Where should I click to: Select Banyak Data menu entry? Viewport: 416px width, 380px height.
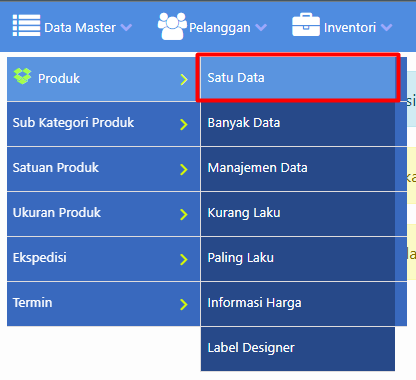pyautogui.click(x=298, y=124)
